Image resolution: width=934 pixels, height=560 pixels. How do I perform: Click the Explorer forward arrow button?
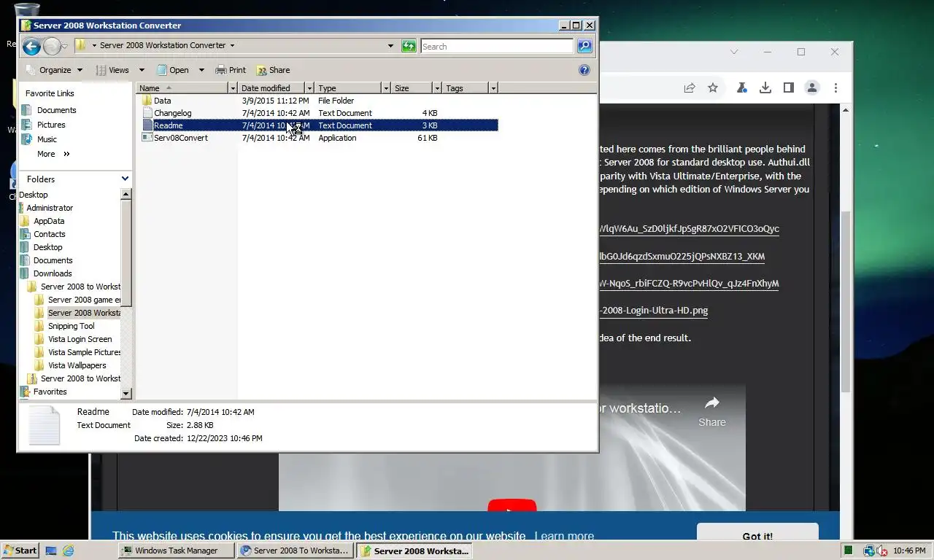pos(51,47)
